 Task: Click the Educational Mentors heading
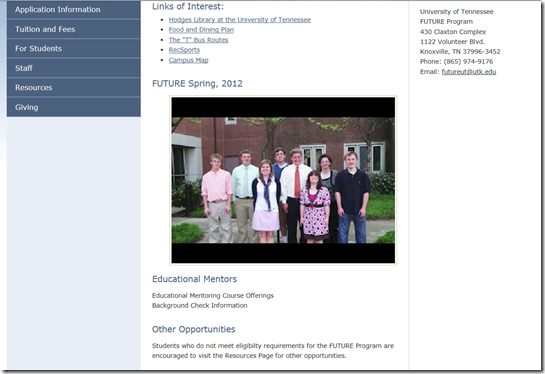[194, 279]
